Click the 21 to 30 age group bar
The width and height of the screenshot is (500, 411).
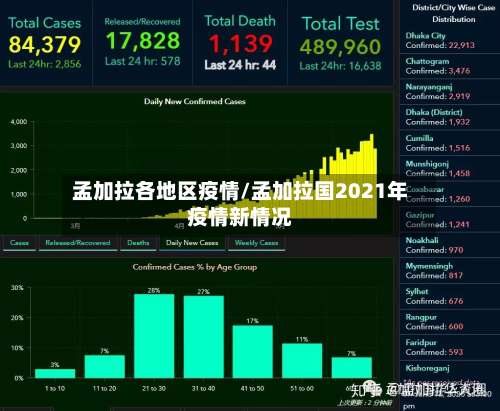tap(154, 336)
